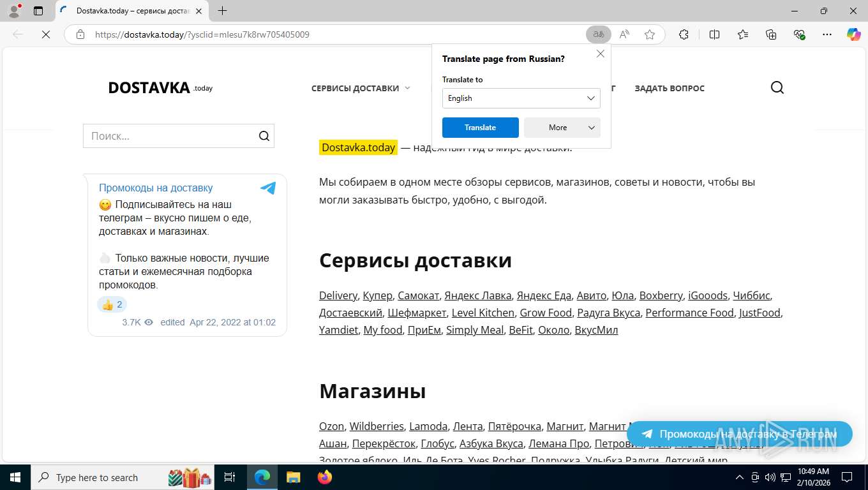Image resolution: width=868 pixels, height=490 pixels.
Task: Click the Windows taskbar search box
Action: tap(123, 477)
